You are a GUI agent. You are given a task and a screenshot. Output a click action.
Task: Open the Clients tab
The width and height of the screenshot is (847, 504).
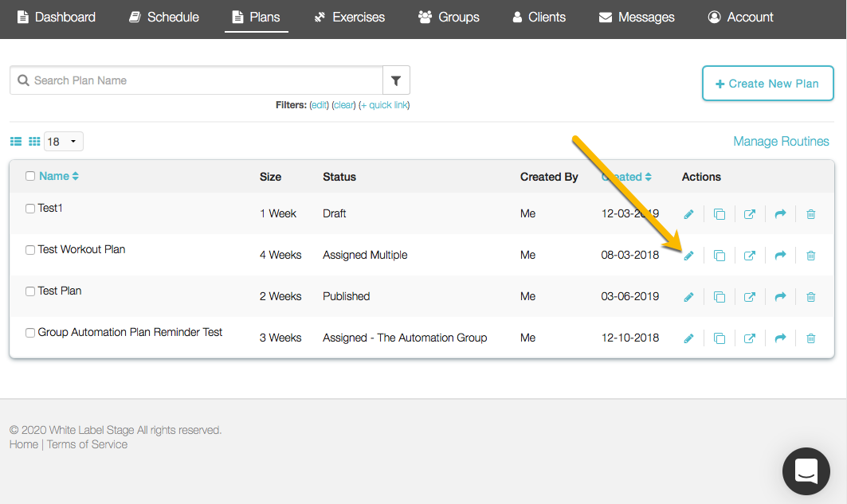point(539,17)
